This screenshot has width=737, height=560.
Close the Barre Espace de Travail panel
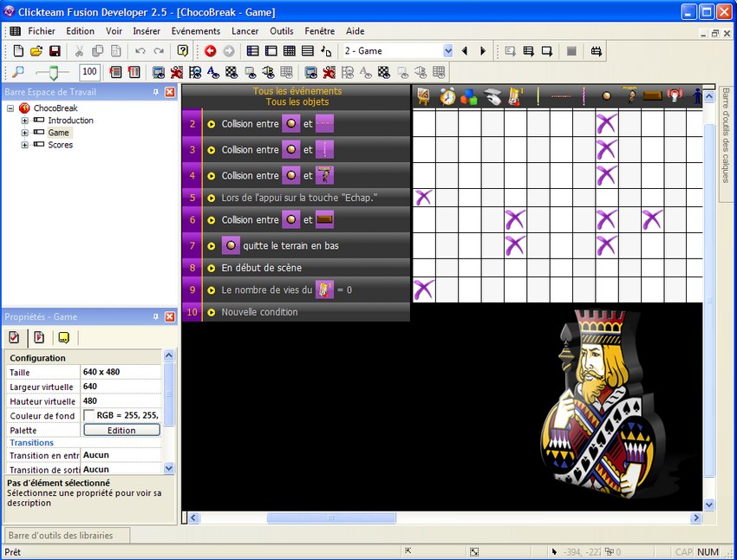point(170,92)
